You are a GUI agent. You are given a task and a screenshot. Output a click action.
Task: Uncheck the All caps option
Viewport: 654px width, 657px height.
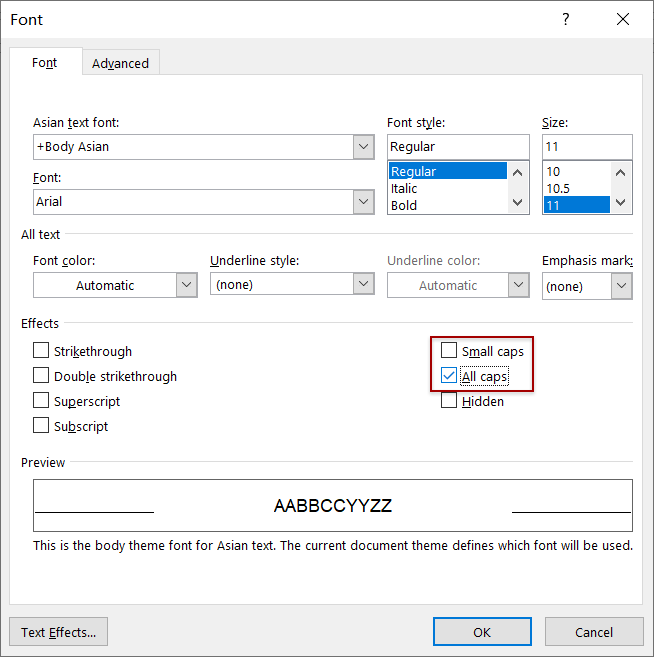449,376
